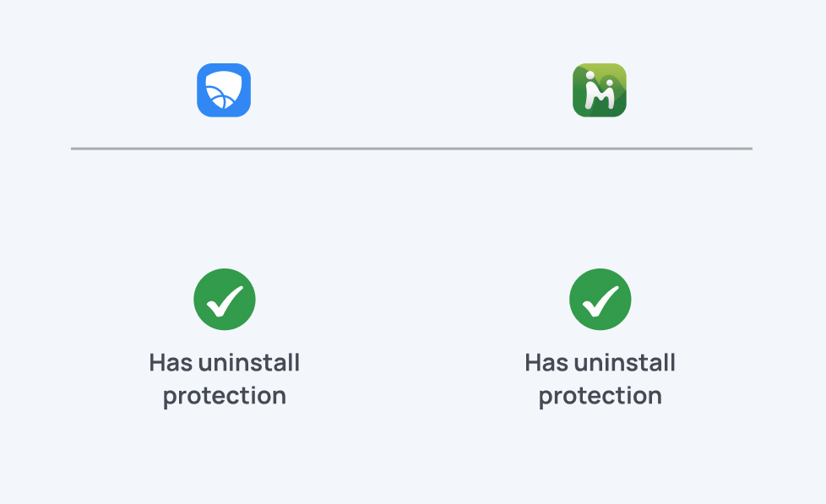Click the white M figure in the green icon

coord(600,96)
